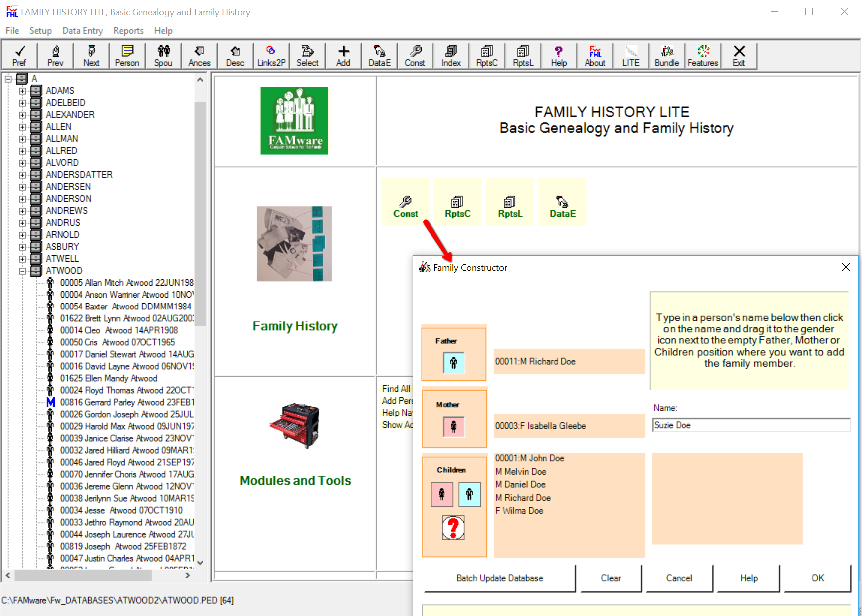Viewport: 862px width, 616px height.
Task: Expand ALLRED surname node
Action: coord(22,151)
